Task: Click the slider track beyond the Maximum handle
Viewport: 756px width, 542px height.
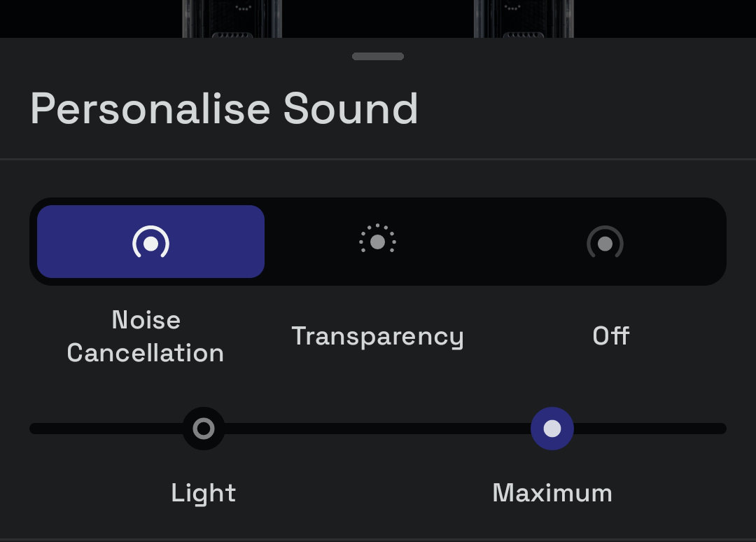Action: (650, 428)
